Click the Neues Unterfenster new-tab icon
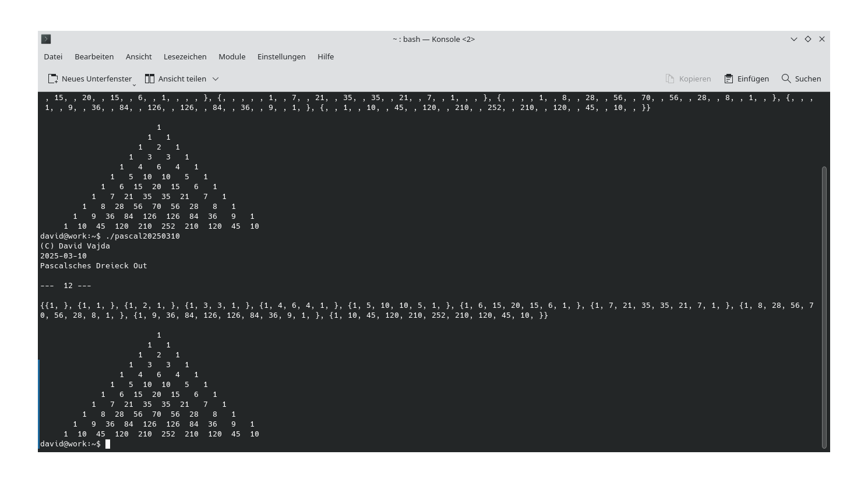Image resolution: width=868 pixels, height=497 pixels. pyautogui.click(x=53, y=78)
